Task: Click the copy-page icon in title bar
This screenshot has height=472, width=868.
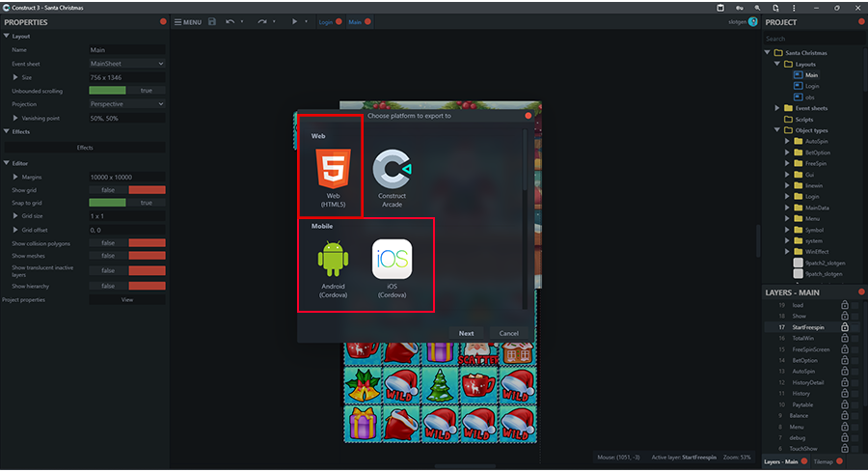Action: click(775, 8)
